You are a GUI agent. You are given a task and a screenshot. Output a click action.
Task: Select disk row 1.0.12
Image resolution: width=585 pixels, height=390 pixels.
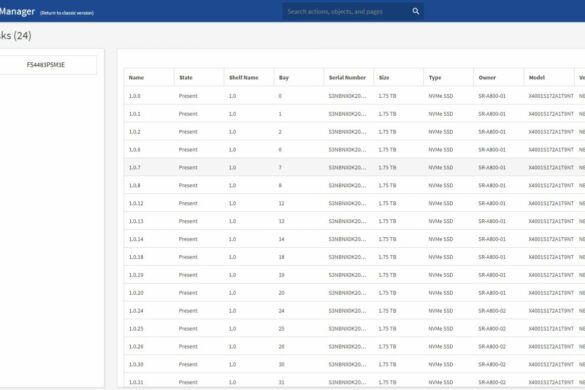354,203
